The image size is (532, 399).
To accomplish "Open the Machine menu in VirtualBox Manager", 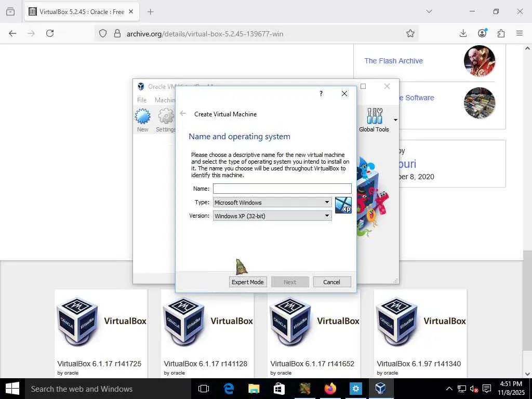I will (165, 100).
